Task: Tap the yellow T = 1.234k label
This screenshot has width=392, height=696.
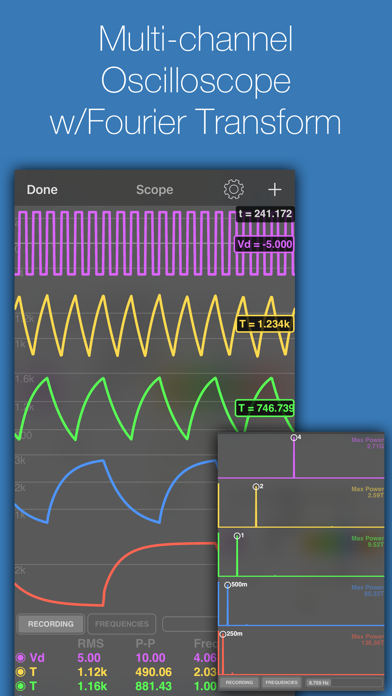Action: 264,324
